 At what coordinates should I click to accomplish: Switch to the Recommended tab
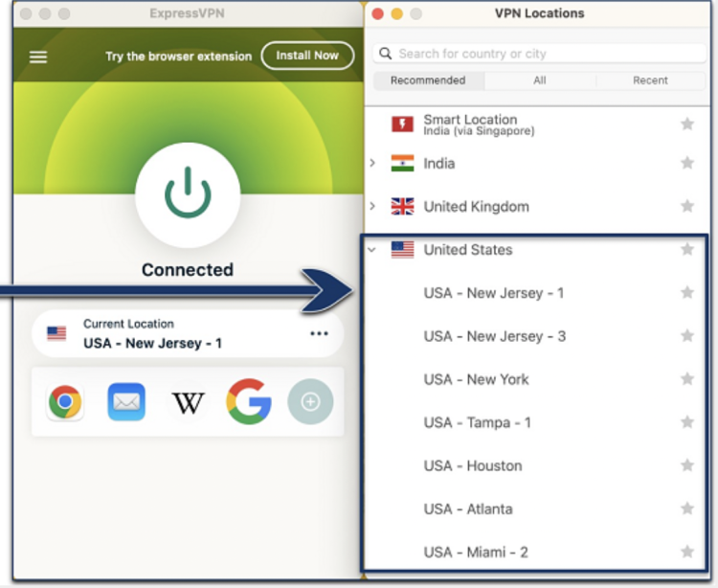point(428,80)
